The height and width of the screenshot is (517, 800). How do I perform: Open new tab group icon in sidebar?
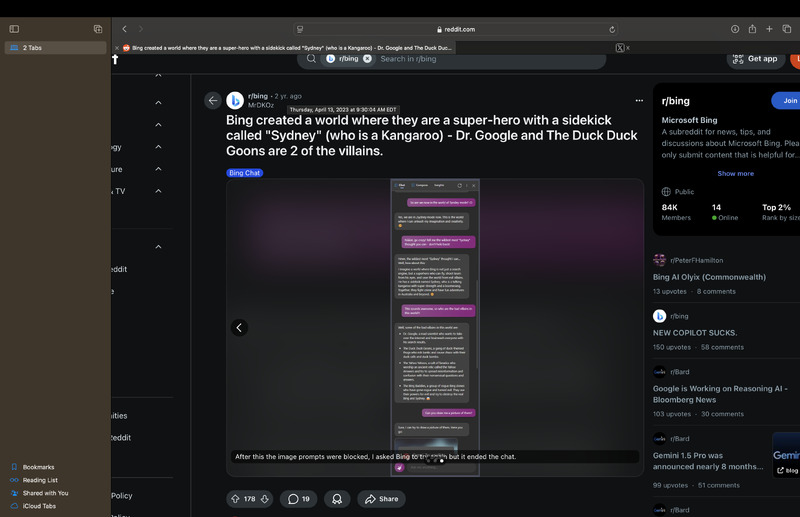[98, 29]
